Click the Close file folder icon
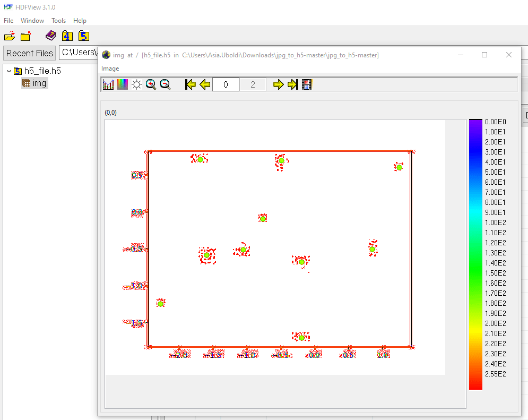 coord(26,36)
